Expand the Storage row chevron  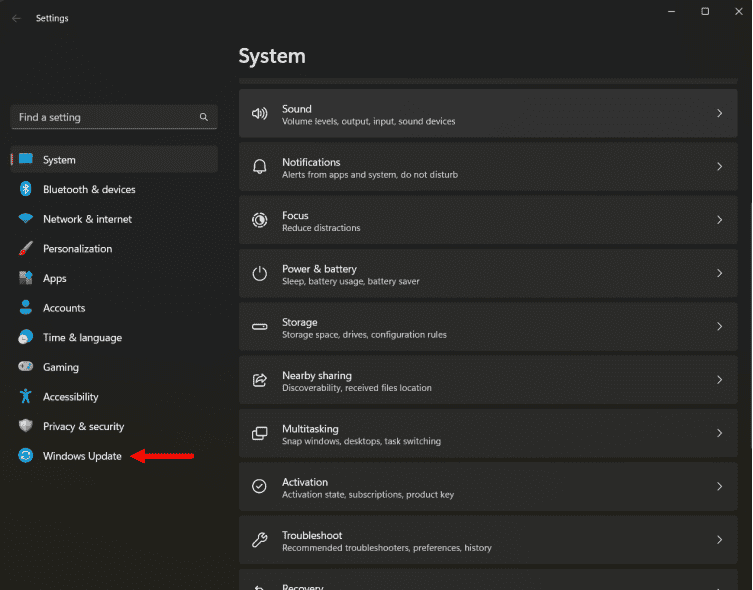point(719,327)
